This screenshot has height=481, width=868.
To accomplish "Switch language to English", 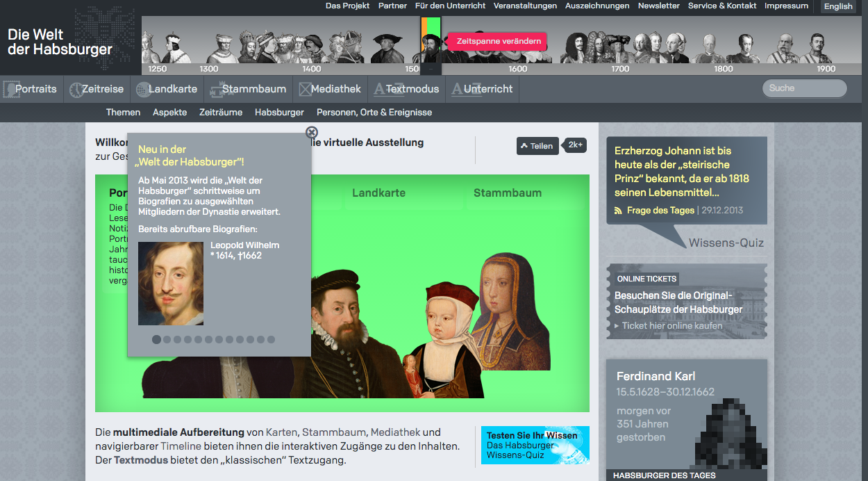I will tap(838, 6).
